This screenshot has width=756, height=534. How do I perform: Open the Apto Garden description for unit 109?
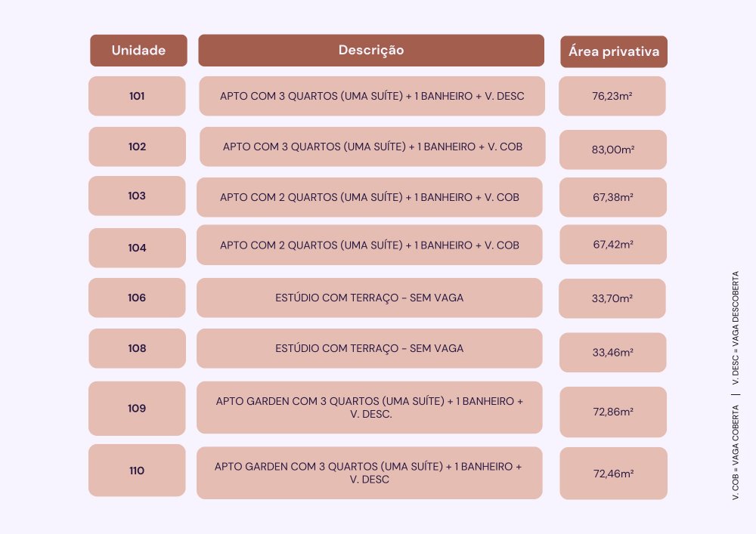370,407
